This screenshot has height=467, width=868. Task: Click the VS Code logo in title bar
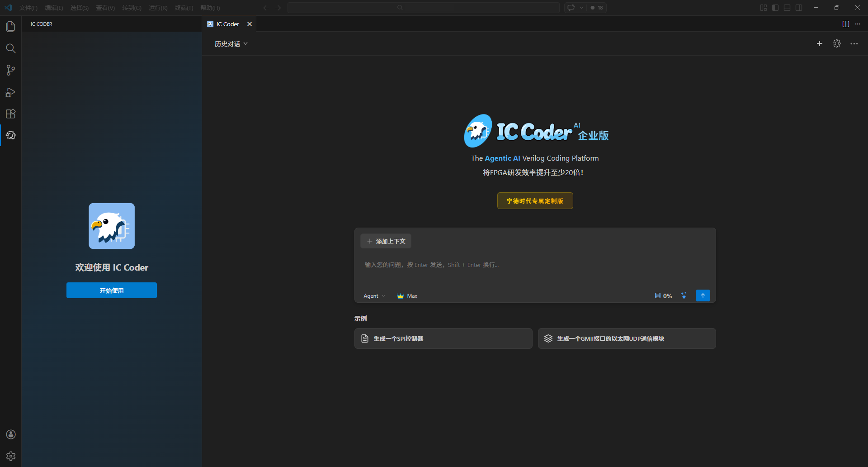coord(8,8)
